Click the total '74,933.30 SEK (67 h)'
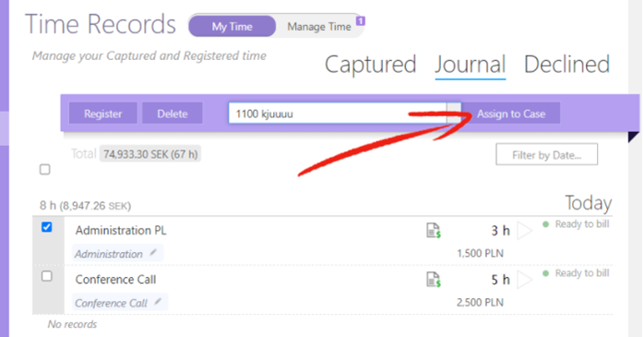 pyautogui.click(x=150, y=154)
